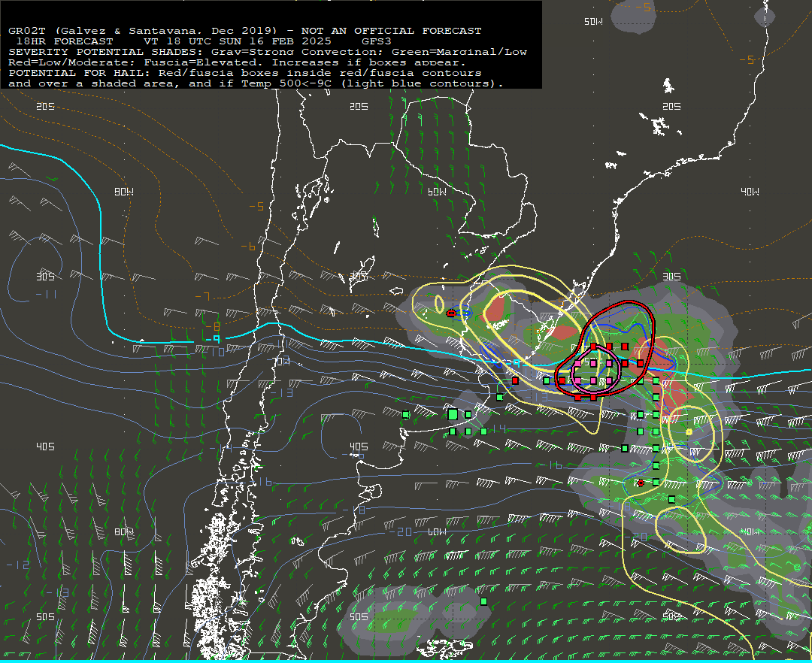Select "VT 18 UTC SUN 16 FEB 2025"
This screenshot has height=663, width=812.
(237, 41)
